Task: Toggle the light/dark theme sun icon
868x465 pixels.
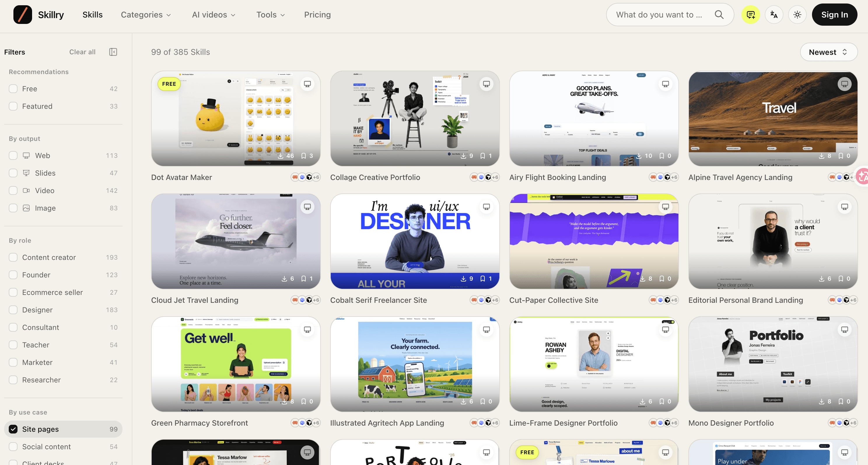Action: [797, 15]
